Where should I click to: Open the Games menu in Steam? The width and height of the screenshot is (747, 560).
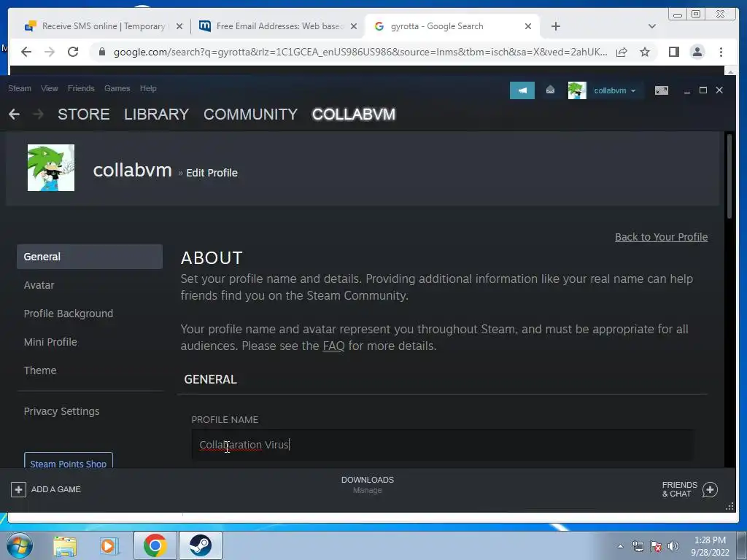click(117, 88)
